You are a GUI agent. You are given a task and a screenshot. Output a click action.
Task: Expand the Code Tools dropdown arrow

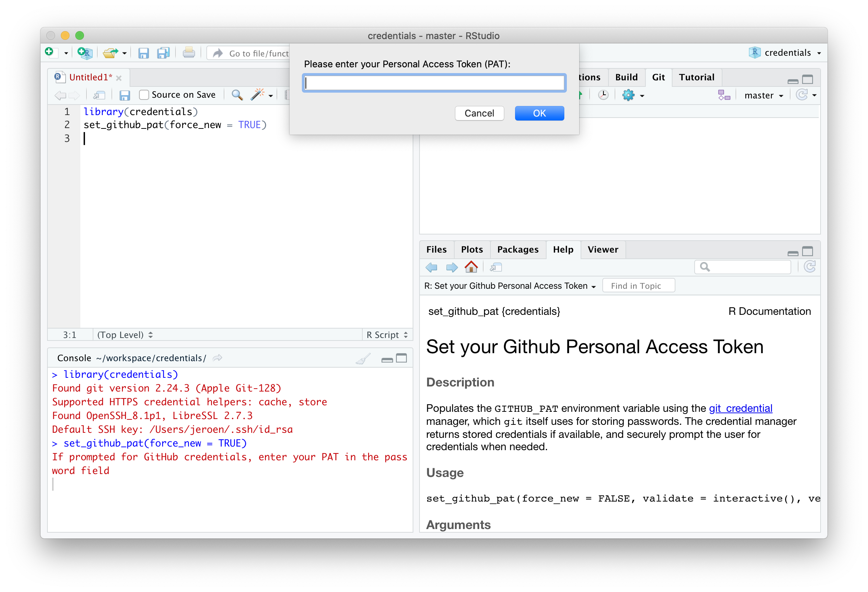coord(271,96)
